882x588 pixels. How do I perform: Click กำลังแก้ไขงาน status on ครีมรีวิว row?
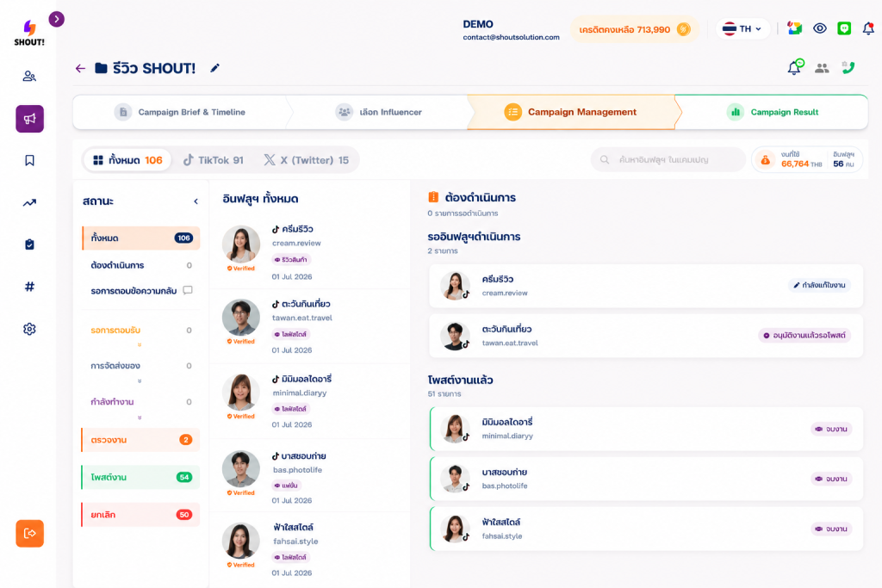pos(819,286)
